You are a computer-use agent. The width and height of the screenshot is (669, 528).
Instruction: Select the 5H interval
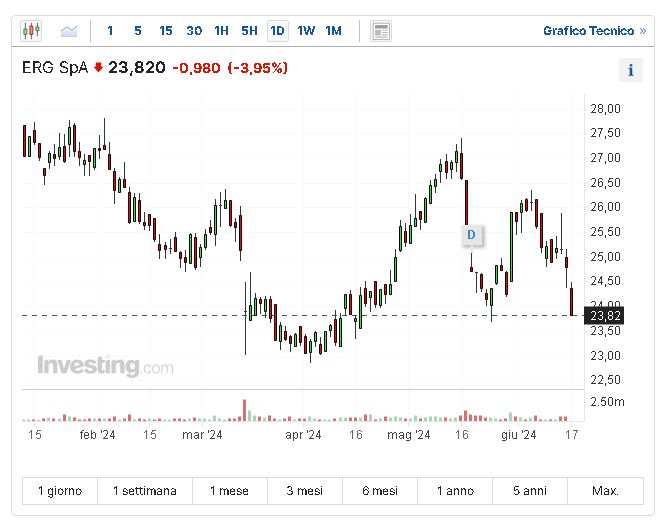point(249,31)
